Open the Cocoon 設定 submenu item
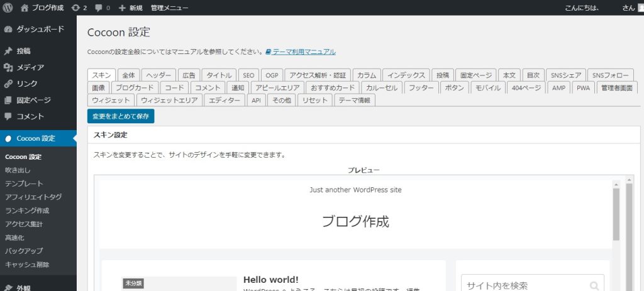Viewport: 644px width, 291px height. tap(23, 156)
